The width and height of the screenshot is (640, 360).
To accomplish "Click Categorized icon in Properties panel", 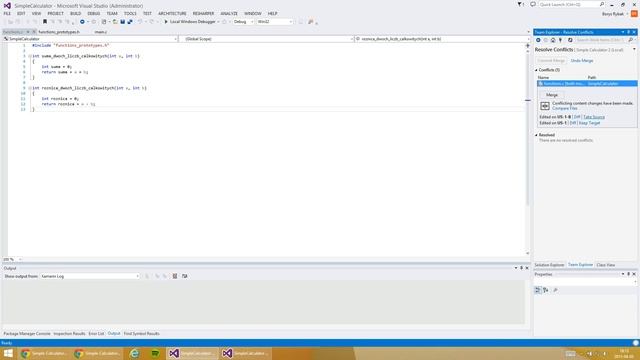I will pyautogui.click(x=538, y=290).
